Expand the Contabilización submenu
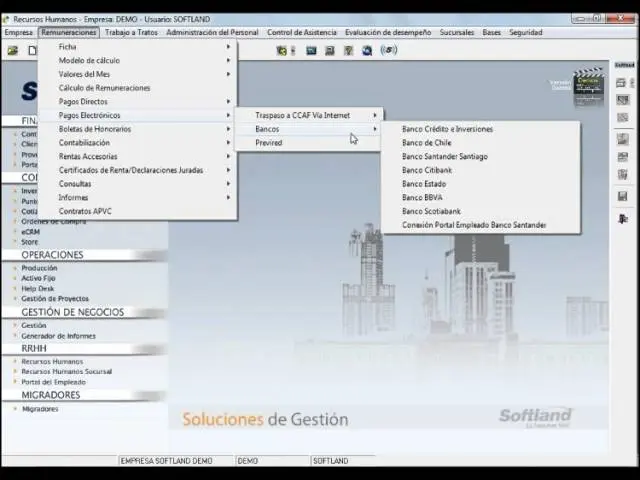The image size is (640, 480). pos(138,143)
